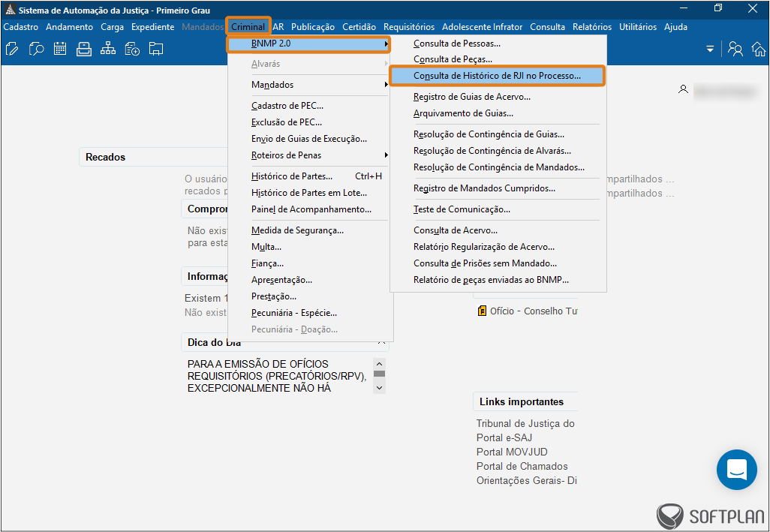Open the Portal de Chamados link
The height and width of the screenshot is (532, 770).
pos(522,466)
